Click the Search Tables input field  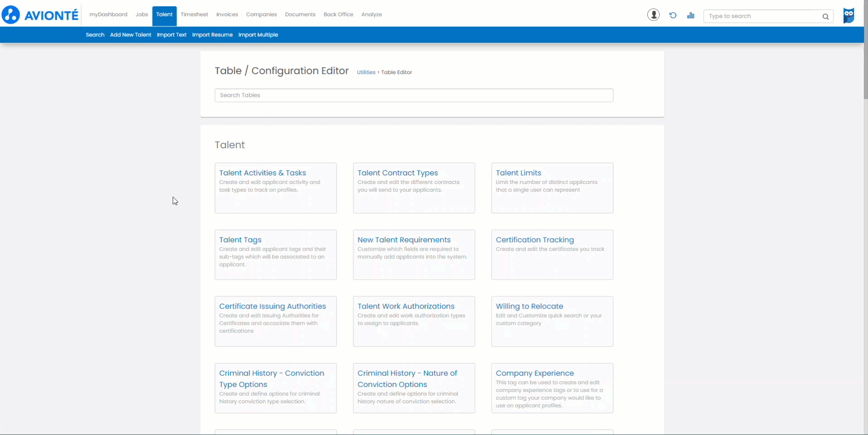(414, 95)
